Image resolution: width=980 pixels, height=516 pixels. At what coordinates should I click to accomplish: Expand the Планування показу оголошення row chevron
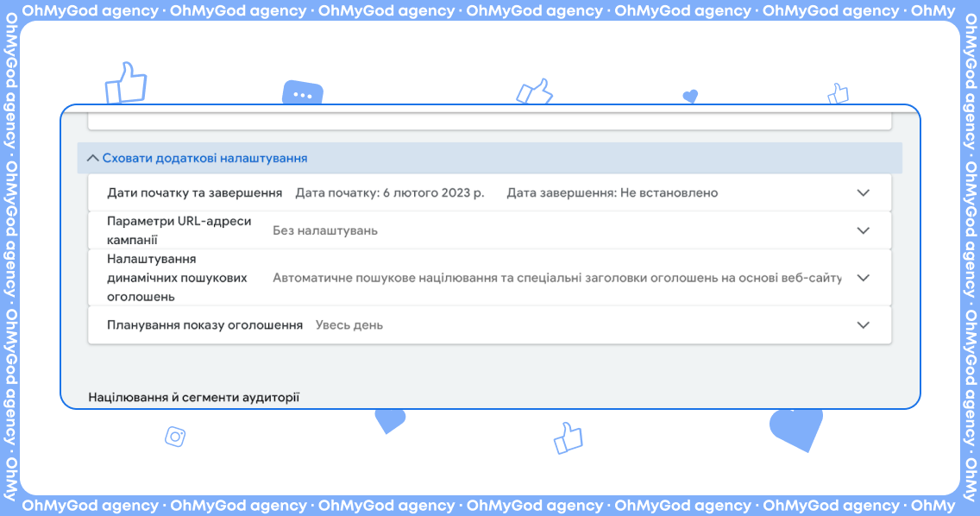tap(863, 325)
